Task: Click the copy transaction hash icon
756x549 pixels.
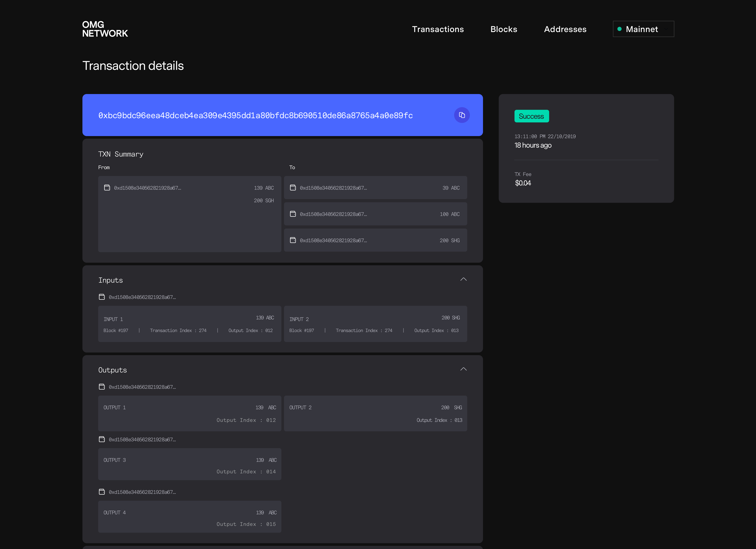Action: [462, 115]
